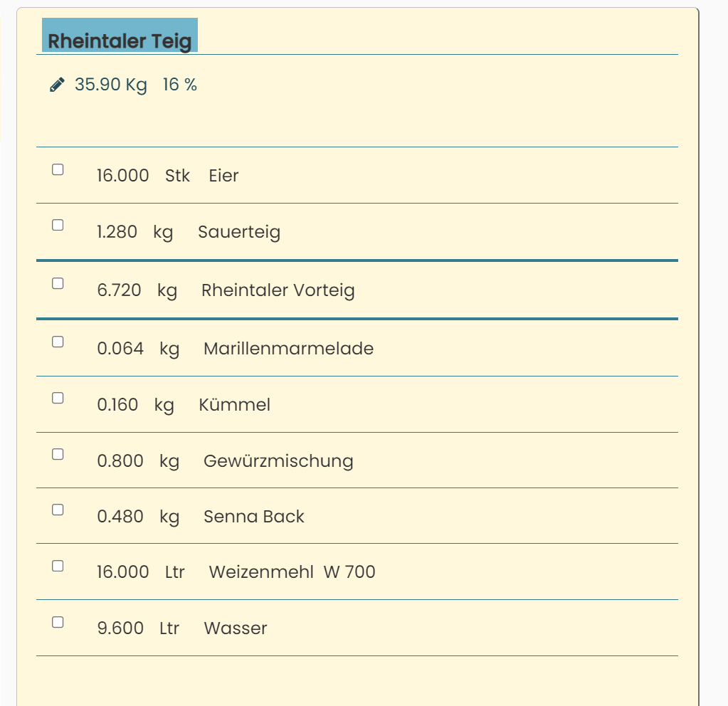Click the Gewürzmischung ingredient name
This screenshot has width=728, height=706.
278,461
